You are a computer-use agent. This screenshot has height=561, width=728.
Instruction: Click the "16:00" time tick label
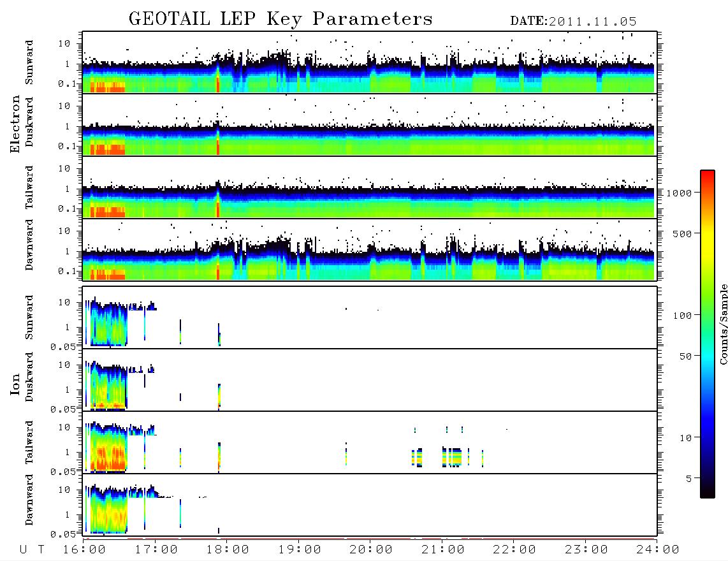point(84,550)
